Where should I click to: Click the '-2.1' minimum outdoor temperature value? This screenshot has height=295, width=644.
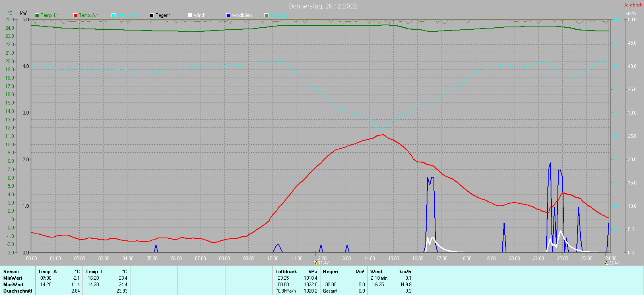tap(76, 278)
